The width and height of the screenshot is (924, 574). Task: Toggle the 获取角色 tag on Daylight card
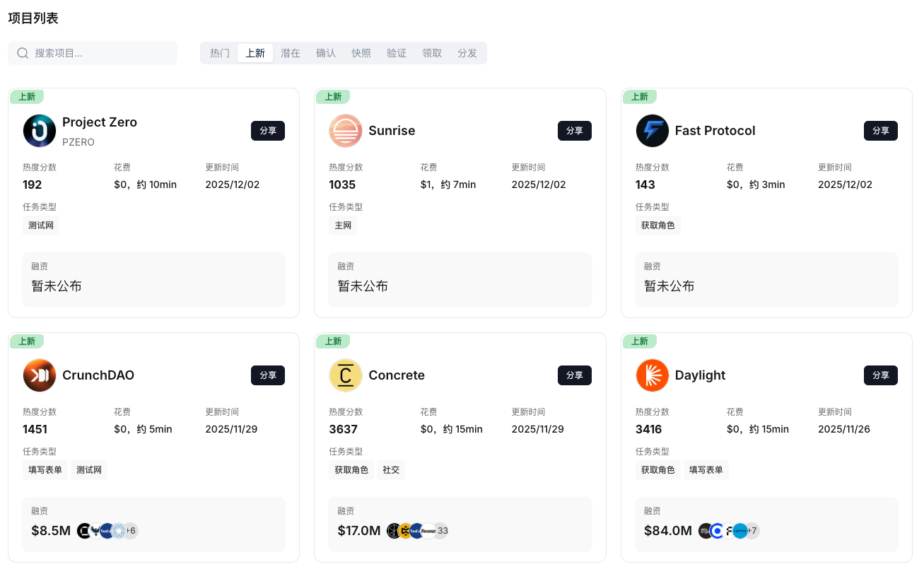tap(657, 469)
